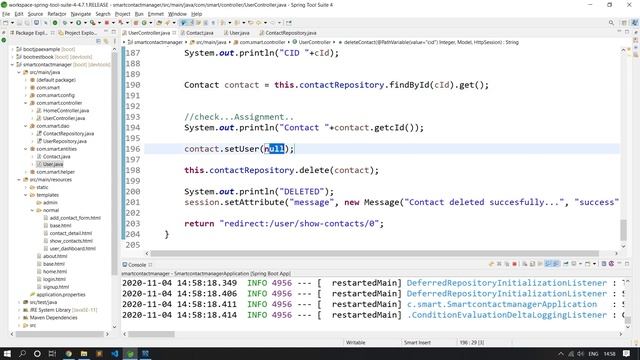
Task: Select HomeController.java in Package Explorer
Action: coord(66,111)
